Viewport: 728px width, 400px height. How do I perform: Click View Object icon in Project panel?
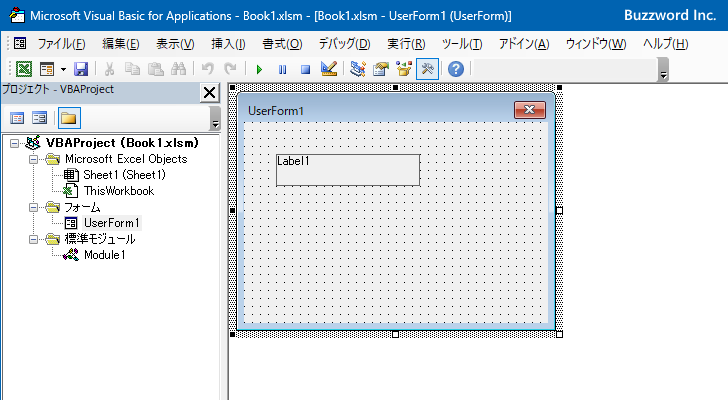40,118
